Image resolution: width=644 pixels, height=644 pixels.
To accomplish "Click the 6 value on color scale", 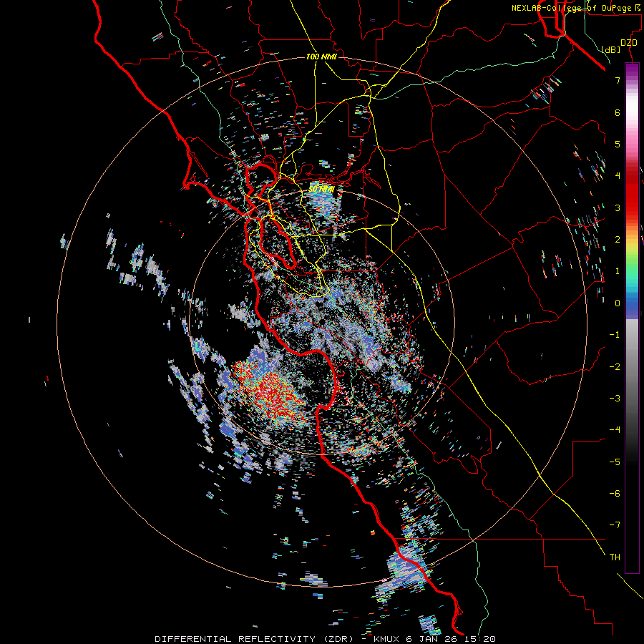I will tap(618, 112).
